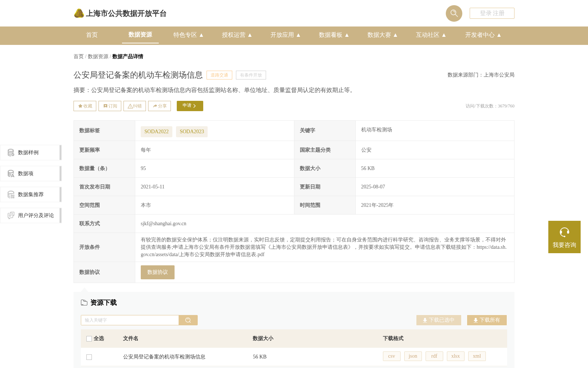Click the contact email sjkf@shanghai.gov.cn
Screen dimensions: 588x368
point(164,224)
